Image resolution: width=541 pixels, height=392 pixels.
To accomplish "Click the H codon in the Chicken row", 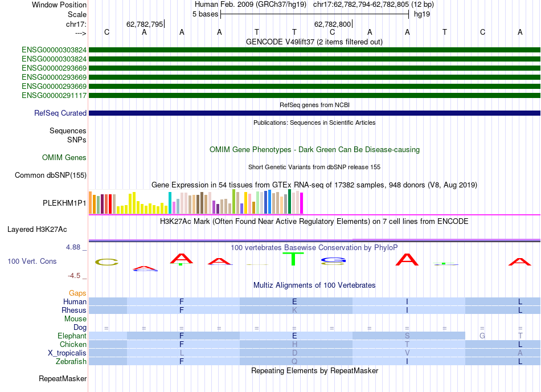I will [x=294, y=344].
